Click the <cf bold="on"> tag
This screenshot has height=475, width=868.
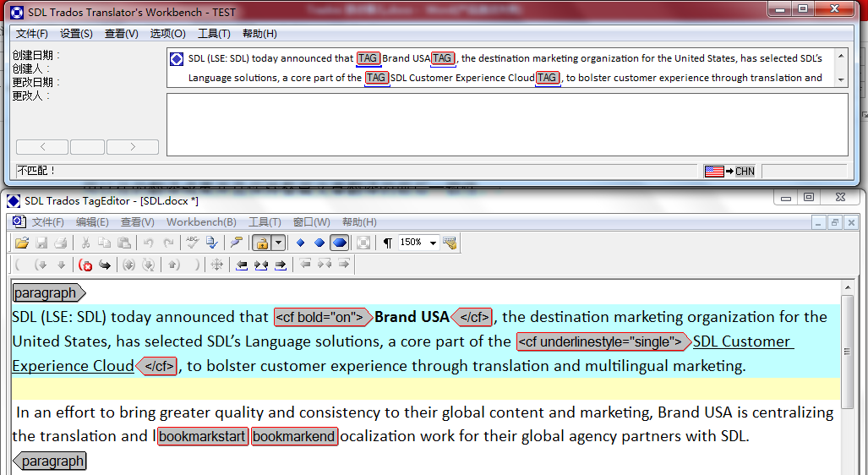click(x=323, y=317)
